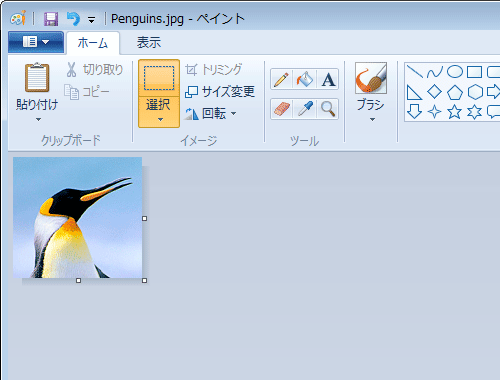Image resolution: width=500 pixels, height=380 pixels.
Task: Click the 貼り付け clipboard icon
Action: pos(37,77)
